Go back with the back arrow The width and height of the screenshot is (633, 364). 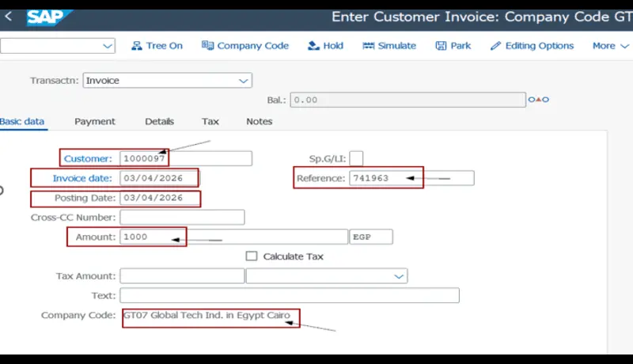click(x=8, y=17)
